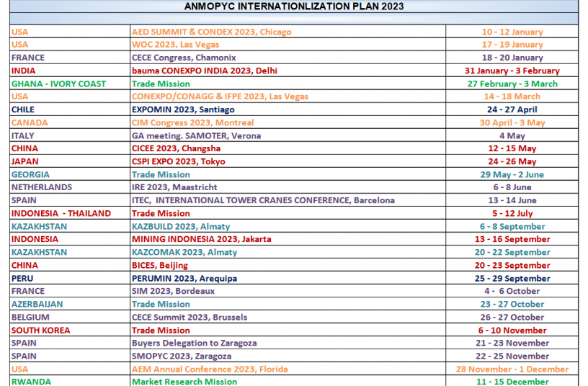
Task: Select 'AEM Annual Conference 2023, Florida' cell
Action: pos(288,369)
